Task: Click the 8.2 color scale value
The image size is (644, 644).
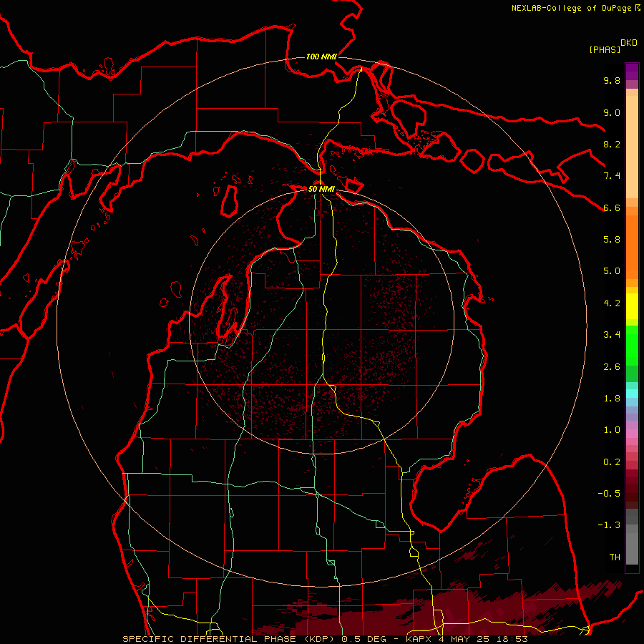Action: click(612, 144)
